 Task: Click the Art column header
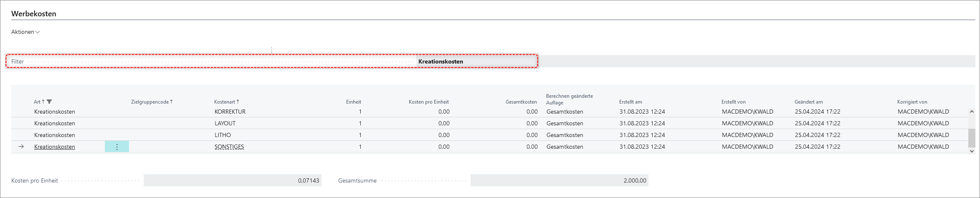[x=37, y=102]
